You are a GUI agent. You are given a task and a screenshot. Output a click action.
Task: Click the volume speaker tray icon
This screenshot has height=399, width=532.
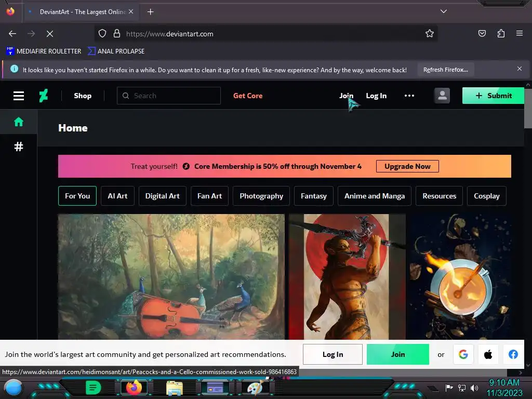point(474,388)
